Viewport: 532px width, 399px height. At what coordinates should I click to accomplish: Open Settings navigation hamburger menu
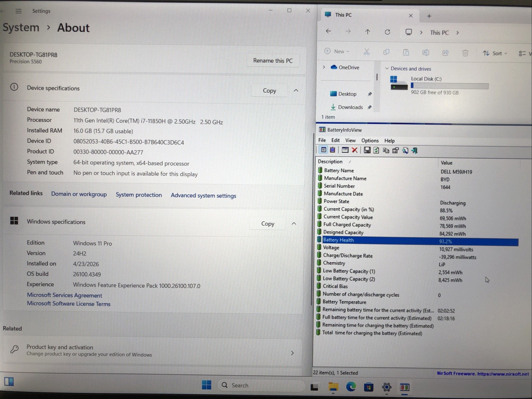(19, 11)
